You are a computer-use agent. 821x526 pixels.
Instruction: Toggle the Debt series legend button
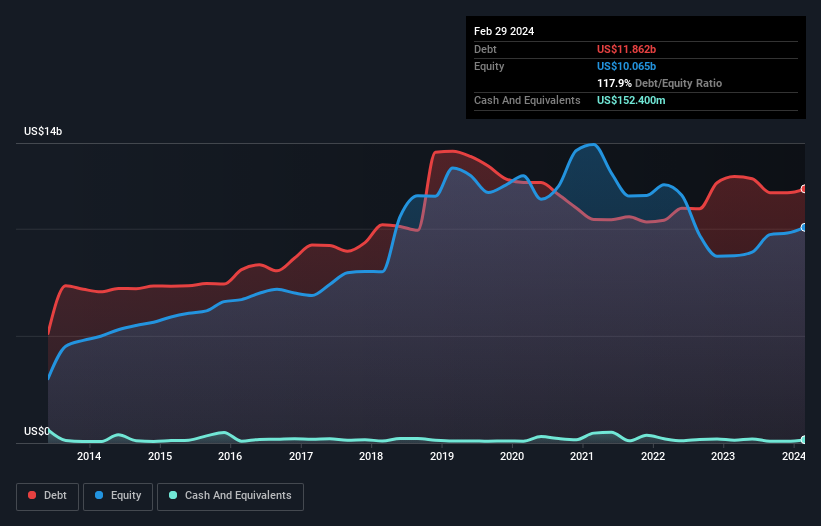[48, 496]
